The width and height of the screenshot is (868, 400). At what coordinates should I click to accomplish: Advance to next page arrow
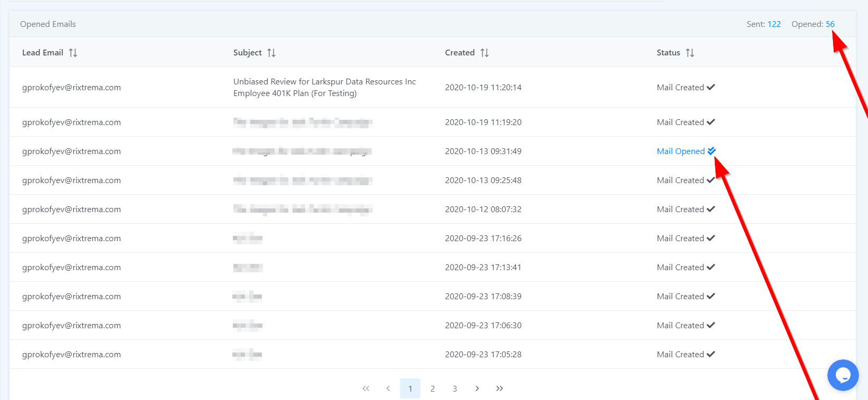pos(477,388)
